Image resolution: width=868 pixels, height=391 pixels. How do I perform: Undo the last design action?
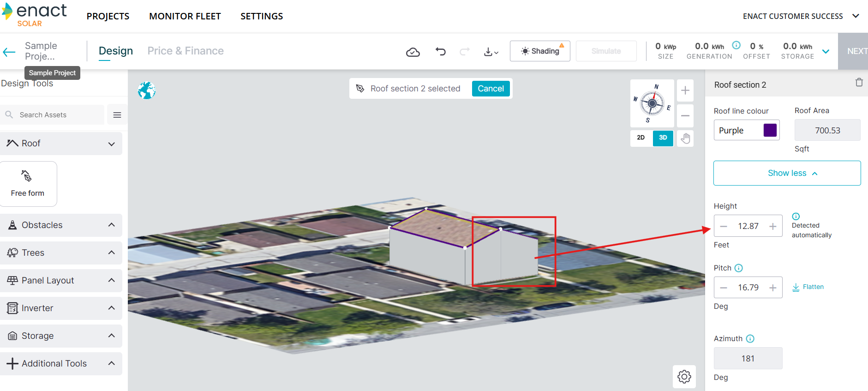coord(441,51)
